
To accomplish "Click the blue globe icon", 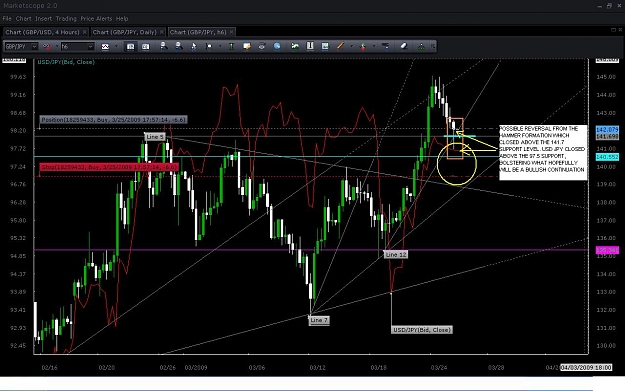I will tap(277, 46).
